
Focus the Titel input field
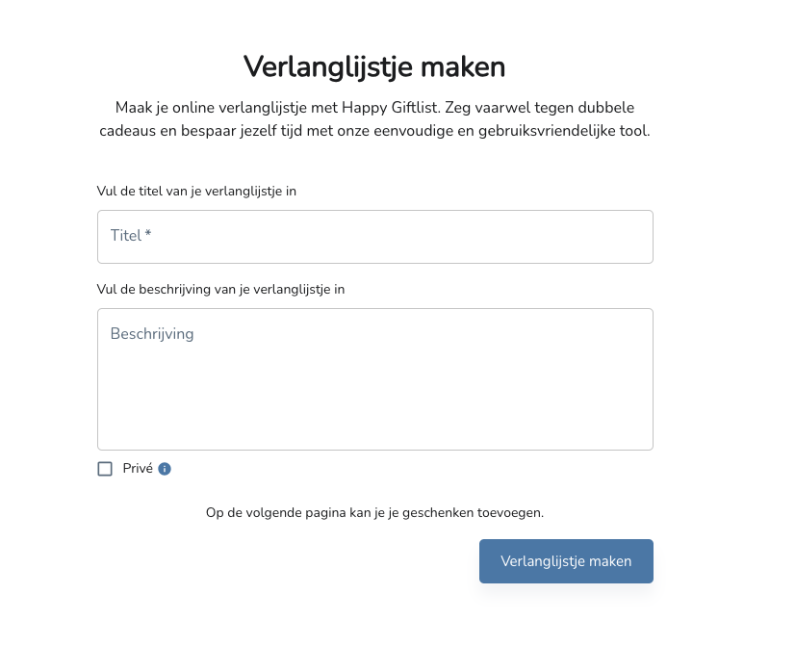pyautogui.click(x=374, y=236)
